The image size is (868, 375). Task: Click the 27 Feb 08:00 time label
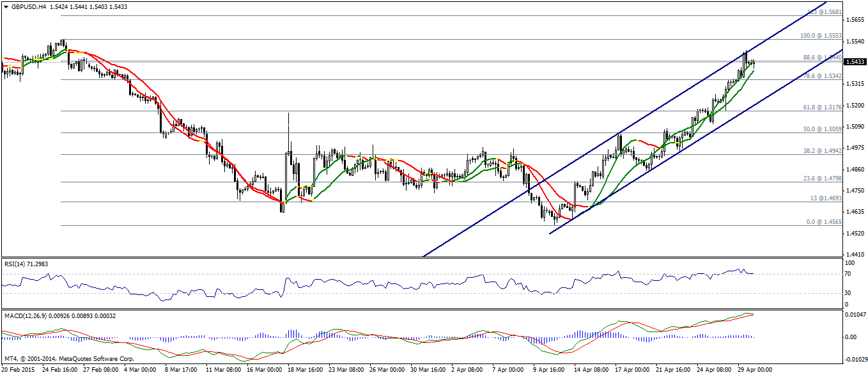coord(101,369)
